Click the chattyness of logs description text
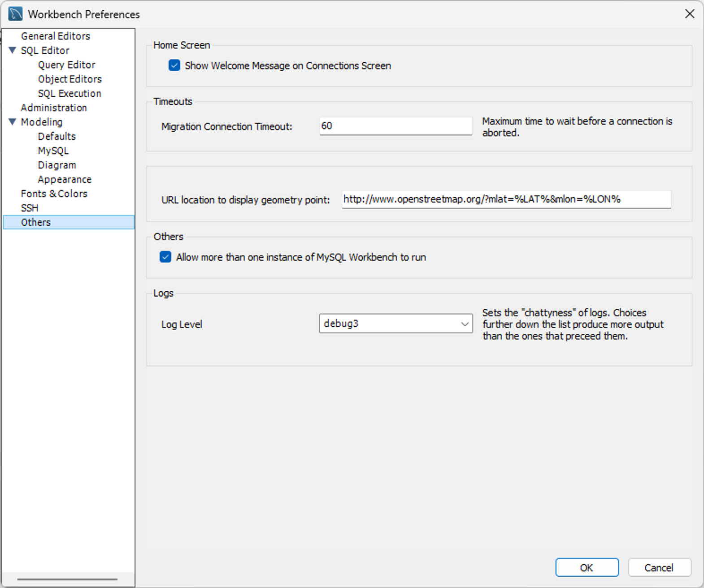704x588 pixels. coord(573,324)
